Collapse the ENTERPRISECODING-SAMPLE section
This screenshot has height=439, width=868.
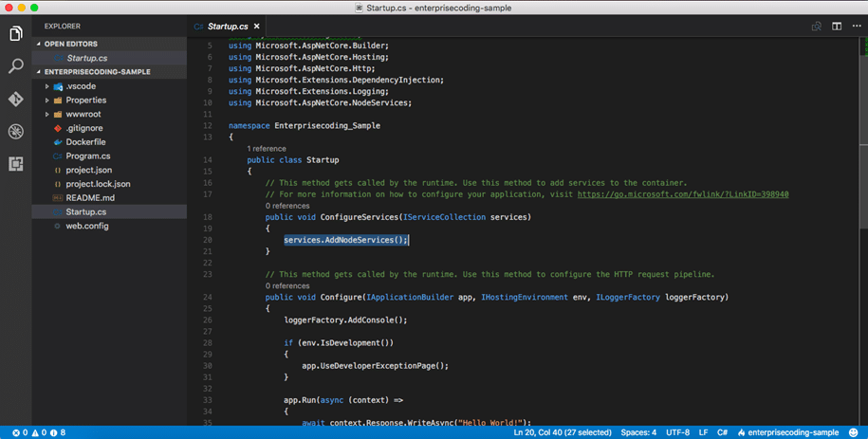point(38,72)
